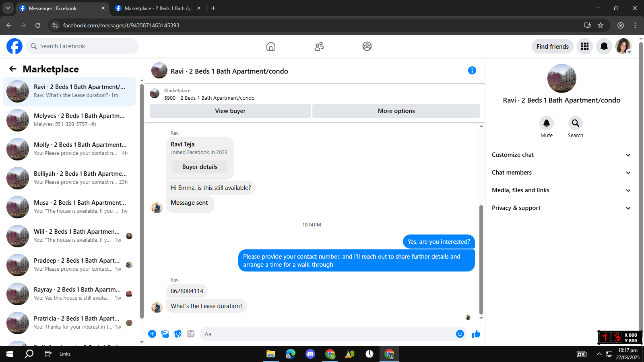Open the GIF picker
The image size is (644, 362).
tap(191, 334)
